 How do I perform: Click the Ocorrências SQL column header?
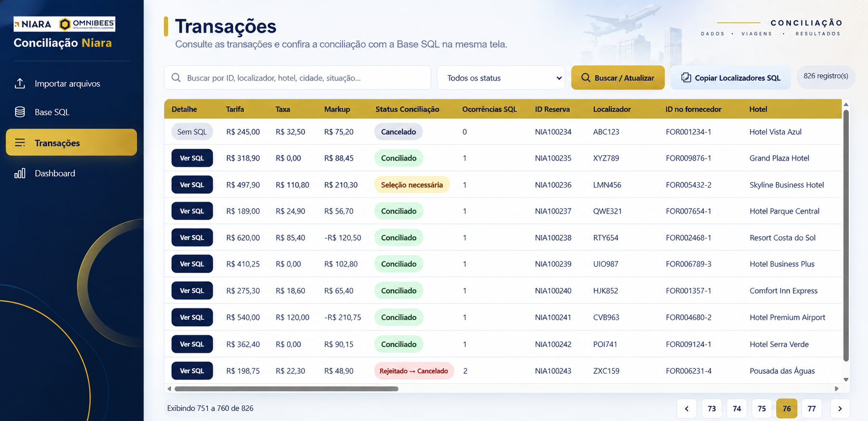click(489, 109)
